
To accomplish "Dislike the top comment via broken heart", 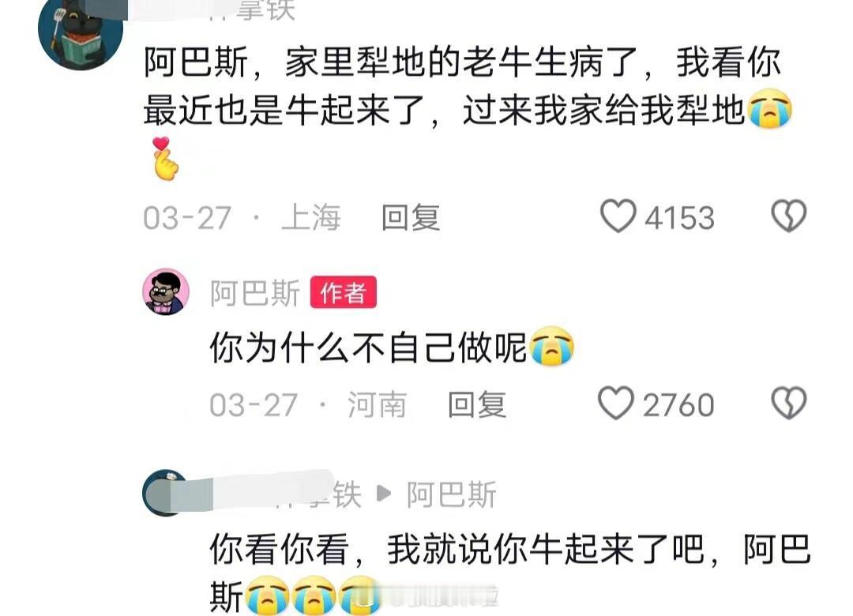I will [789, 216].
